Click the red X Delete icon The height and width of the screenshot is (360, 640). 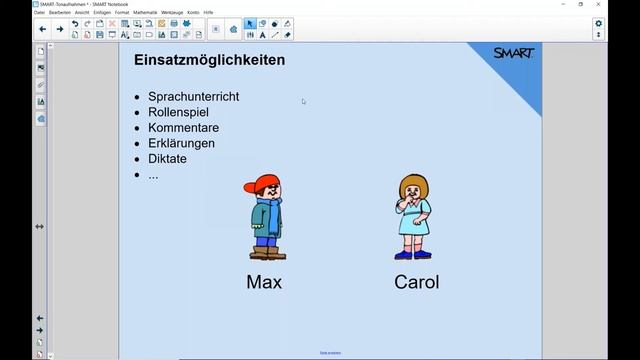point(112,24)
